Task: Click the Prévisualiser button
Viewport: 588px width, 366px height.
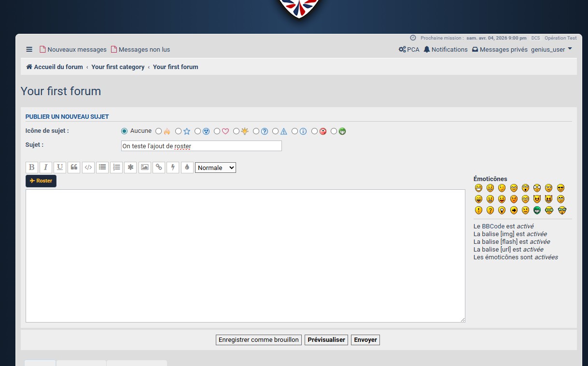Action: click(326, 340)
